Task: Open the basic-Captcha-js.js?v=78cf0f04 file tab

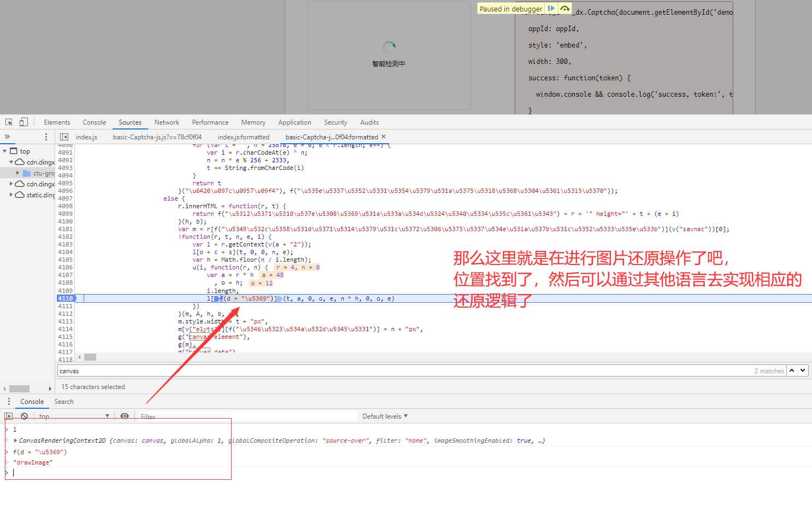Action: (157, 137)
